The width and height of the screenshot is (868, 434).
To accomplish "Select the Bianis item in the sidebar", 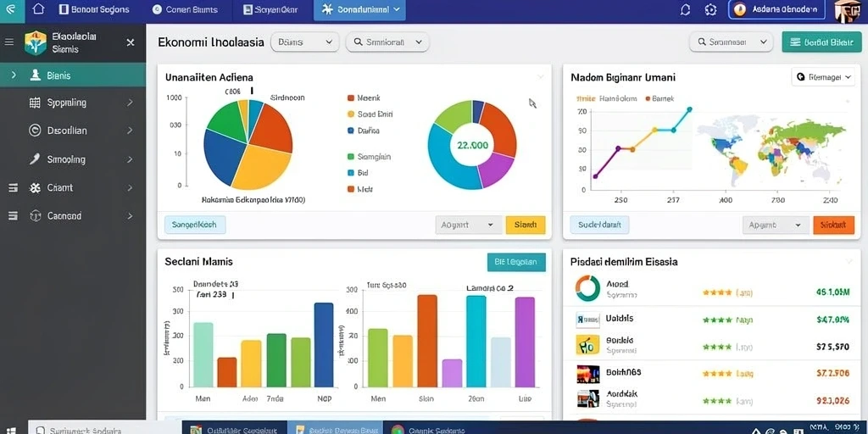I will pyautogui.click(x=73, y=75).
